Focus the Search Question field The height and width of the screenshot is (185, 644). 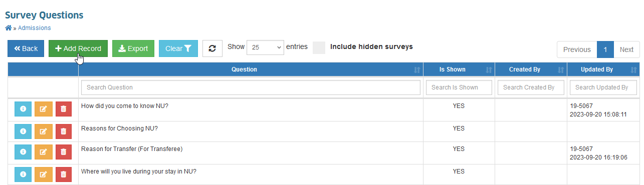click(251, 87)
